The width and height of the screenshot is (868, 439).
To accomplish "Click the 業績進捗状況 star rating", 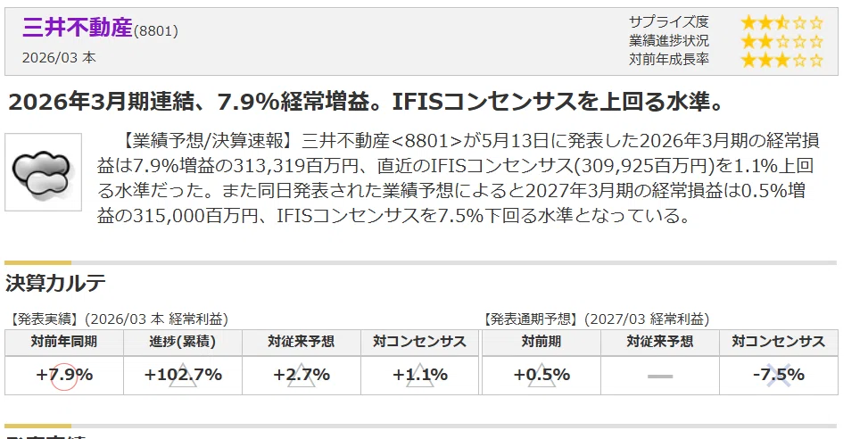I will (x=781, y=41).
